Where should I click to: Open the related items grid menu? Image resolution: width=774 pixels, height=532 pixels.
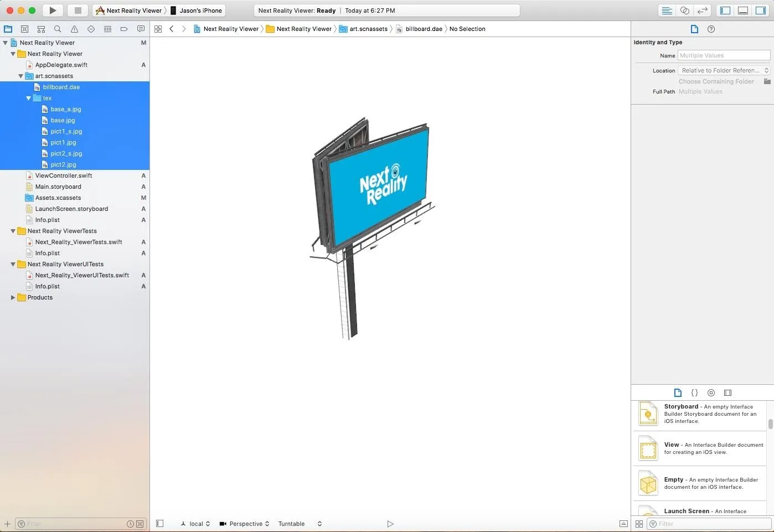pyautogui.click(x=158, y=29)
